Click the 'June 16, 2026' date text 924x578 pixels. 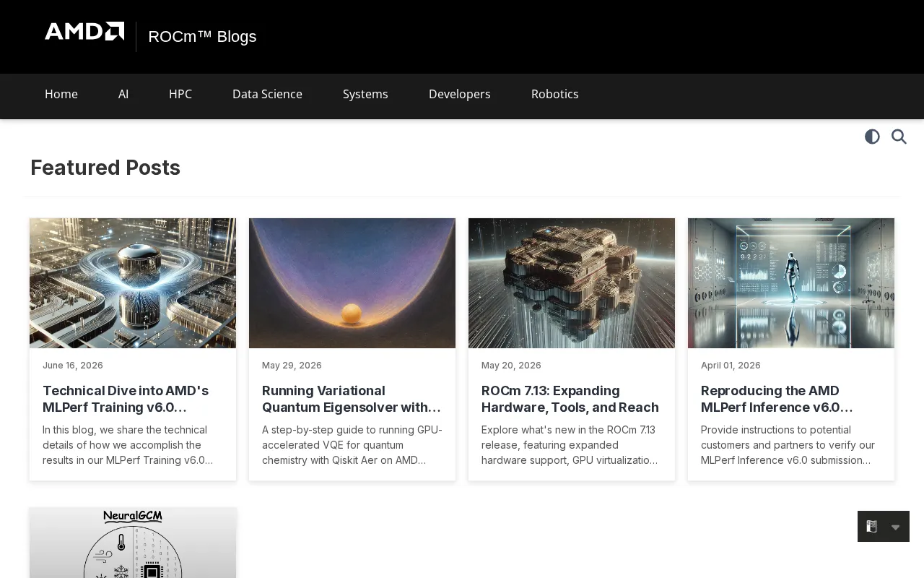(73, 366)
